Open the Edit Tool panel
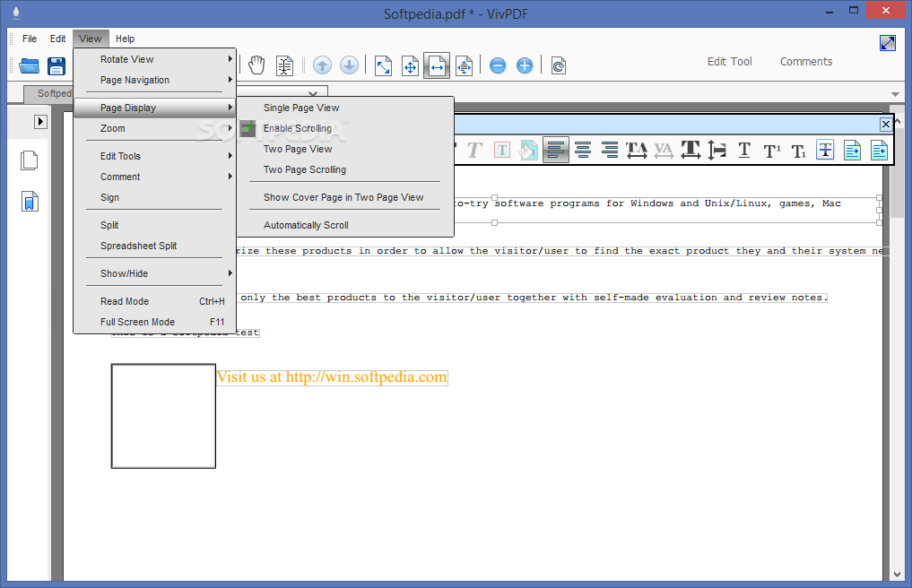912x588 pixels. point(729,62)
